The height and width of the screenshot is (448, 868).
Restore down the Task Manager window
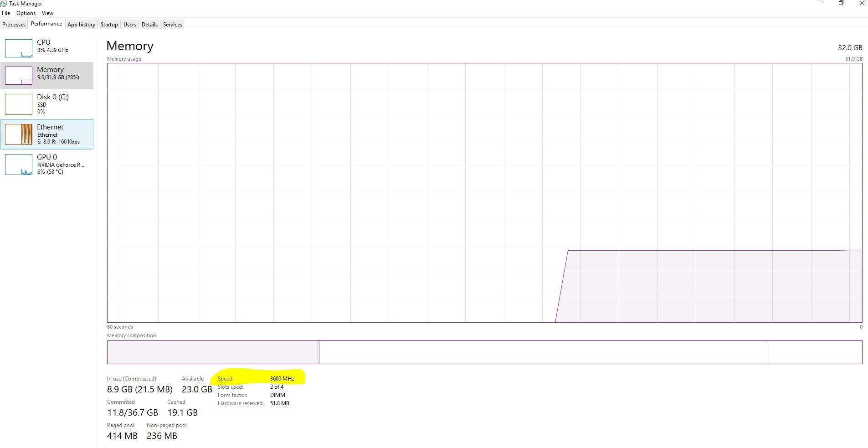click(841, 3)
